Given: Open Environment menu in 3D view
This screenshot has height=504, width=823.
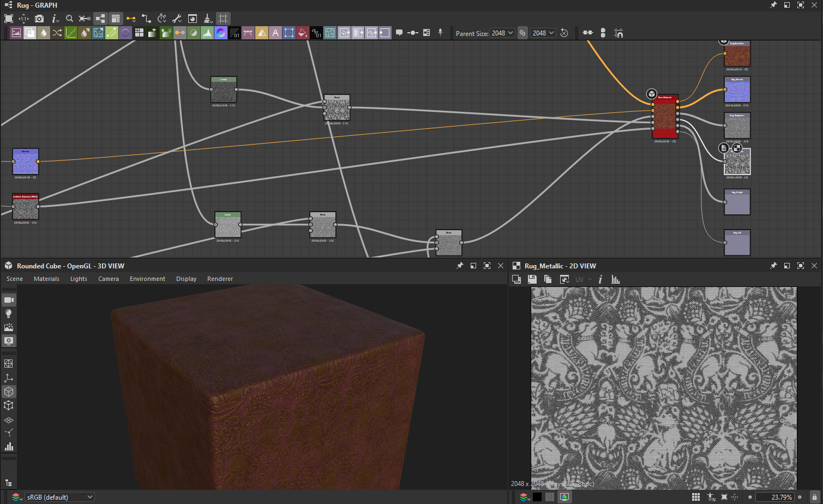Looking at the screenshot, I should (147, 279).
